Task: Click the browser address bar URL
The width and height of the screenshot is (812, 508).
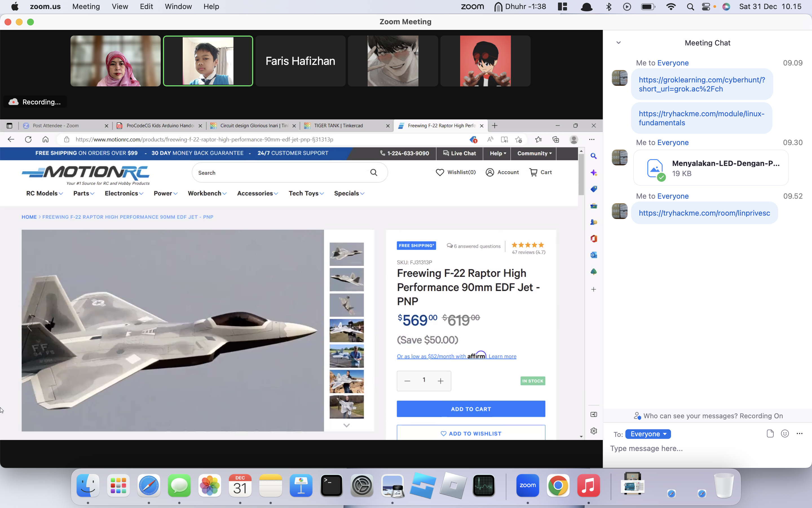Action: tap(204, 139)
